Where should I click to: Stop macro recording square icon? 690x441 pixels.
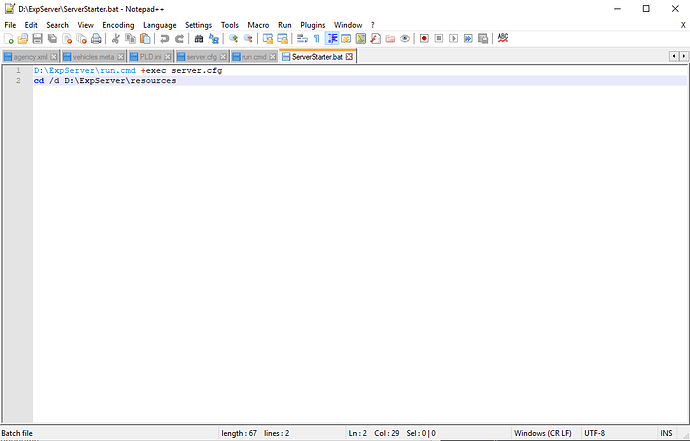439,39
